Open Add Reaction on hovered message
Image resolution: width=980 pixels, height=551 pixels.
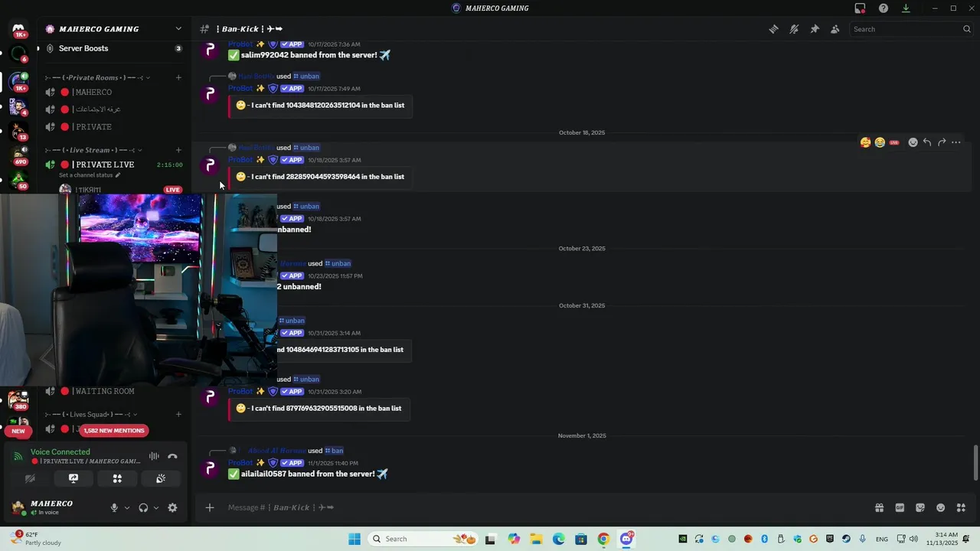(x=913, y=142)
